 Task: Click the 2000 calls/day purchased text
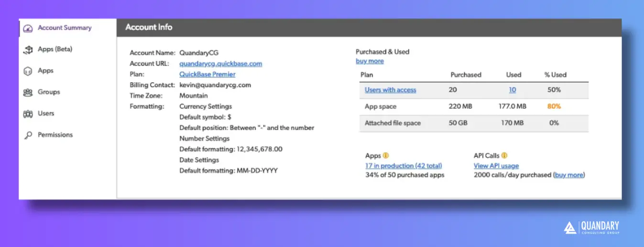click(x=513, y=175)
